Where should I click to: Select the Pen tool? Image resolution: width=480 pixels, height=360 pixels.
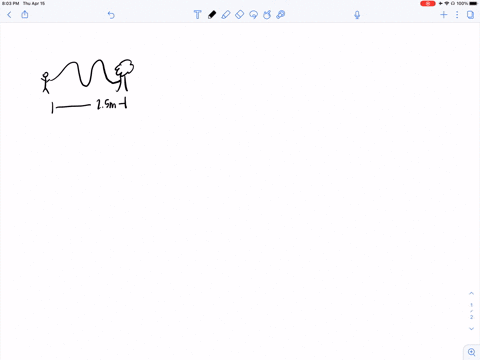(x=212, y=15)
